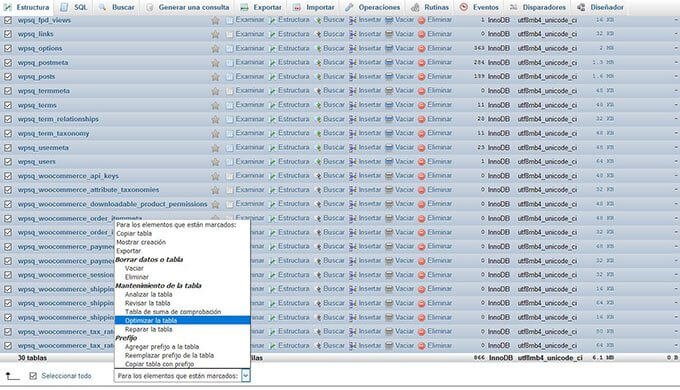Uncheck the wpsq_posts table checkbox

8,76
